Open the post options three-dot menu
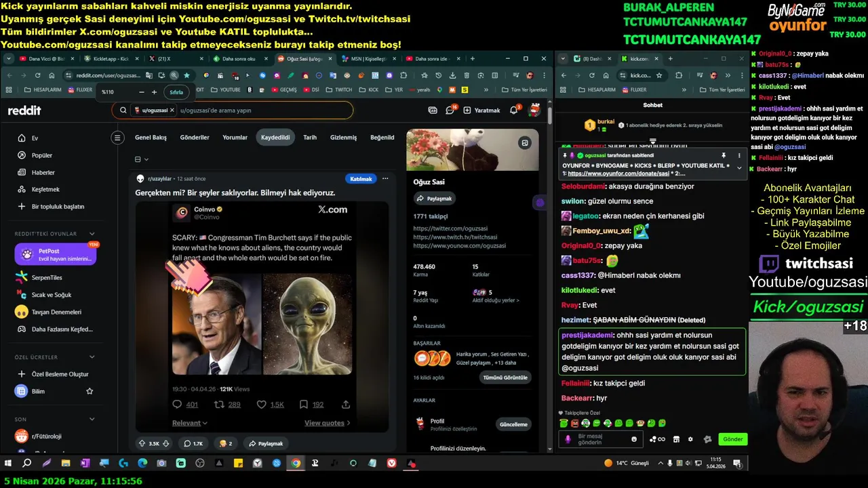Image resolution: width=868 pixels, height=488 pixels. tap(385, 179)
